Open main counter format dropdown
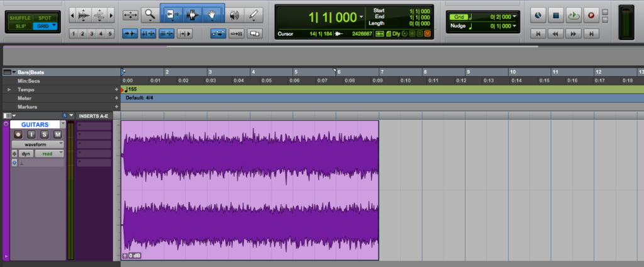The image size is (644, 267). (361, 17)
